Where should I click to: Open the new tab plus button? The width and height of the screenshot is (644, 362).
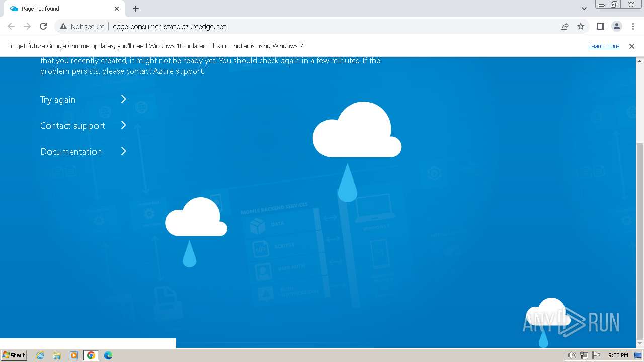click(x=136, y=9)
